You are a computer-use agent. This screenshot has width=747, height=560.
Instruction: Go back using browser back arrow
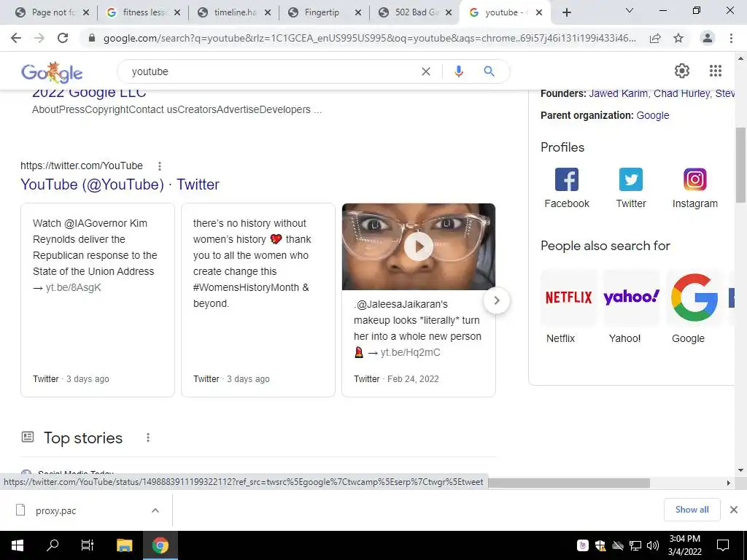pyautogui.click(x=16, y=38)
